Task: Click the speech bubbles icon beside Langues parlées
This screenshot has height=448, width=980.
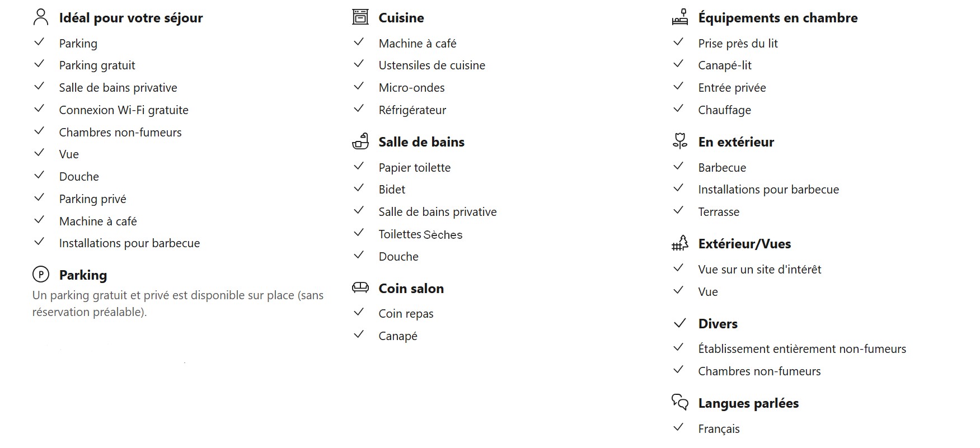Action: tap(679, 402)
